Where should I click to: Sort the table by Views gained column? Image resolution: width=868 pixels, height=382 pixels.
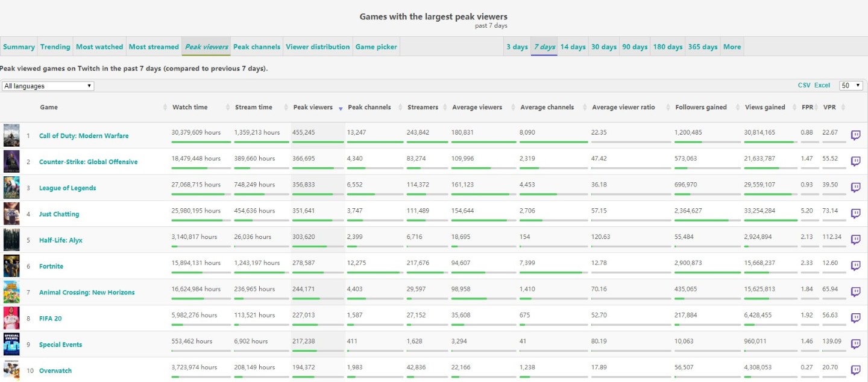pos(765,107)
